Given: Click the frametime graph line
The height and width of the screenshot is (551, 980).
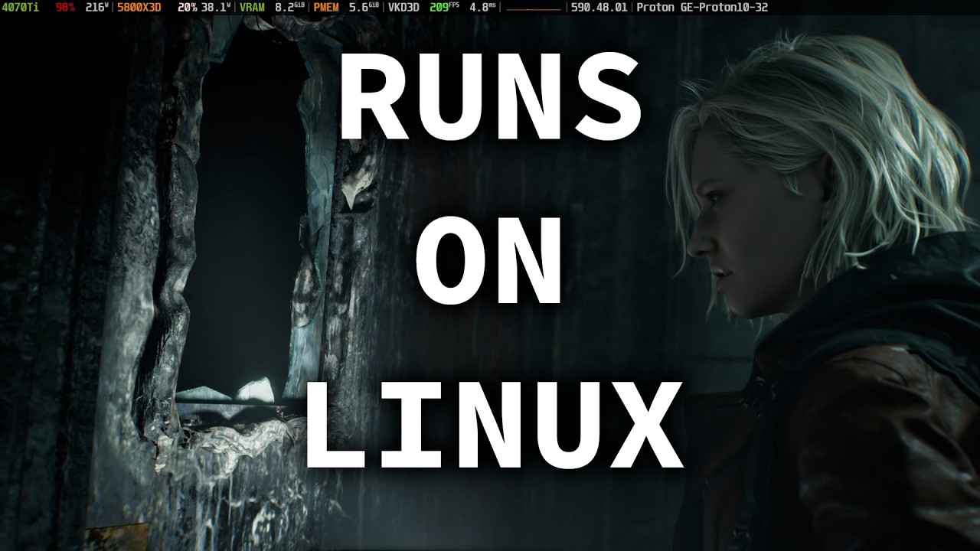Looking at the screenshot, I should tap(534, 8).
